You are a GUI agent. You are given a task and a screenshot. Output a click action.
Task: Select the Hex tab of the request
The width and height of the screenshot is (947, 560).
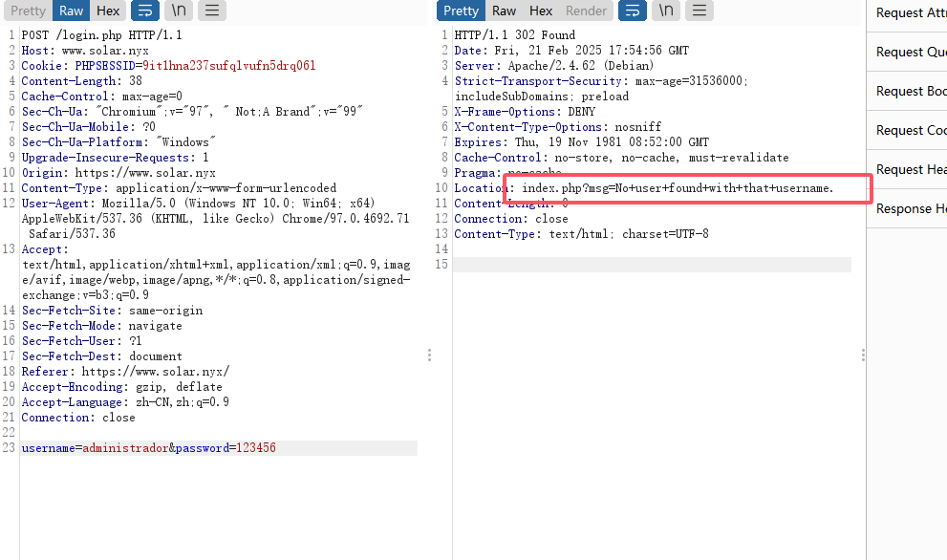[108, 11]
